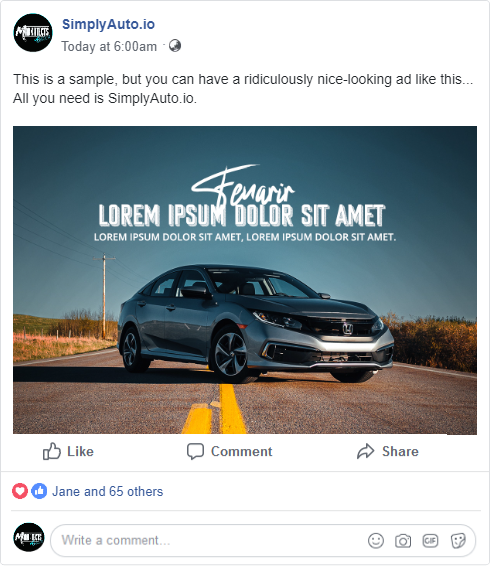490x566 pixels.
Task: Open the emoji smiley picker
Action: click(x=376, y=541)
